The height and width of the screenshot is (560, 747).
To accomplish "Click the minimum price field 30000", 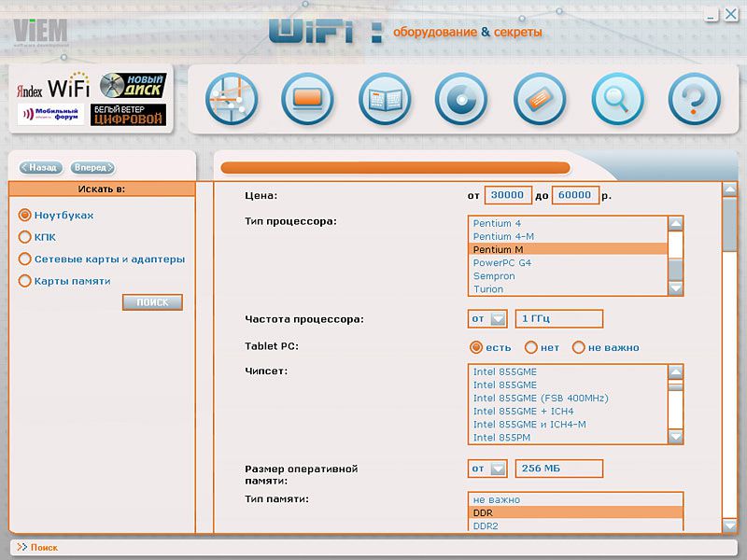I will tap(508, 196).
